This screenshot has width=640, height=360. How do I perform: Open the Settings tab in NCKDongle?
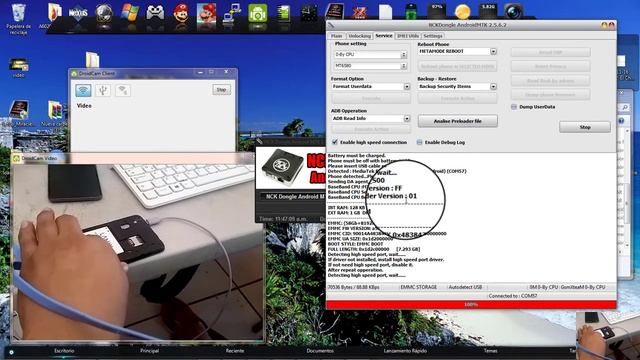[433, 36]
